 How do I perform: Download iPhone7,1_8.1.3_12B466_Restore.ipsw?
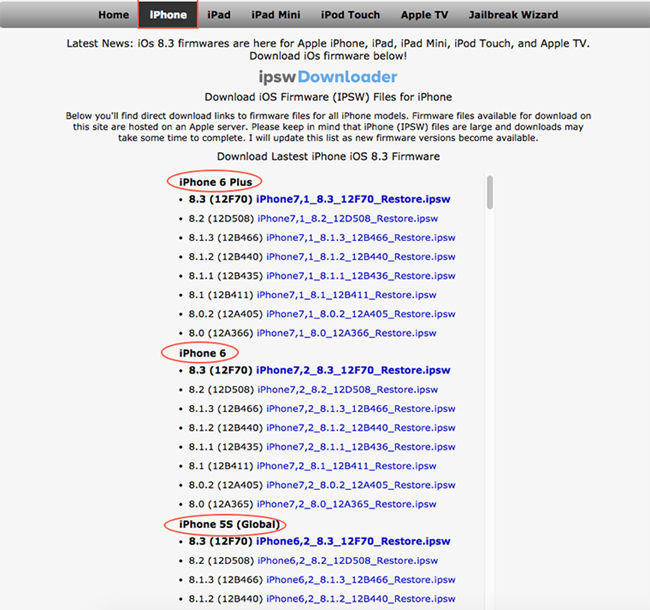(361, 237)
